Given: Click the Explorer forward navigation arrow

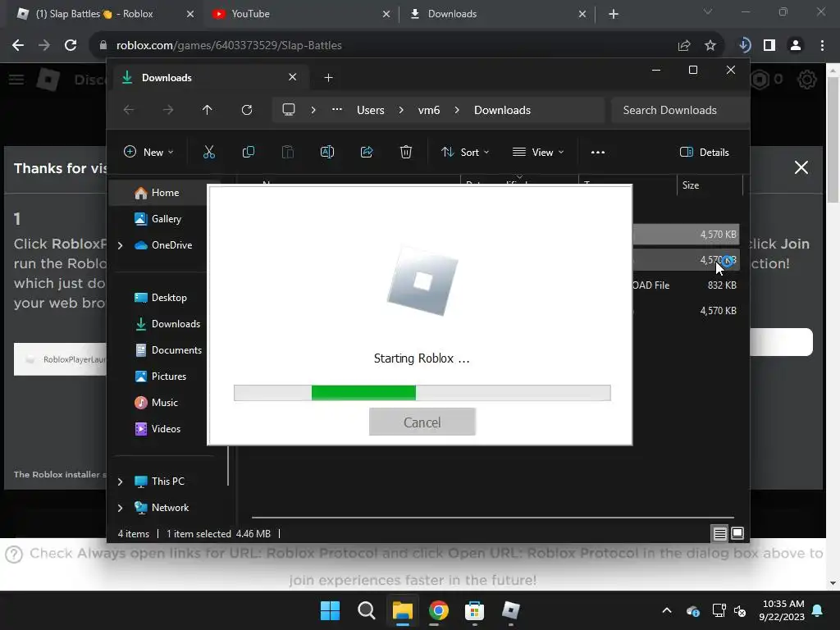Looking at the screenshot, I should (x=168, y=110).
